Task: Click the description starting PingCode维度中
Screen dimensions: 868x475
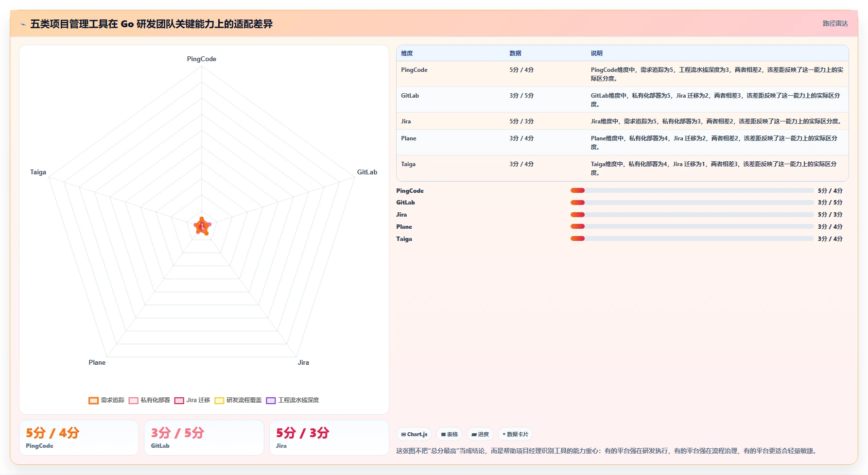Action: (x=717, y=74)
